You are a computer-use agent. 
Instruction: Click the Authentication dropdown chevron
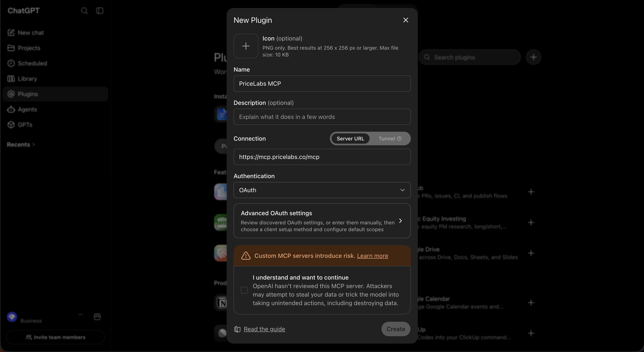click(x=402, y=190)
